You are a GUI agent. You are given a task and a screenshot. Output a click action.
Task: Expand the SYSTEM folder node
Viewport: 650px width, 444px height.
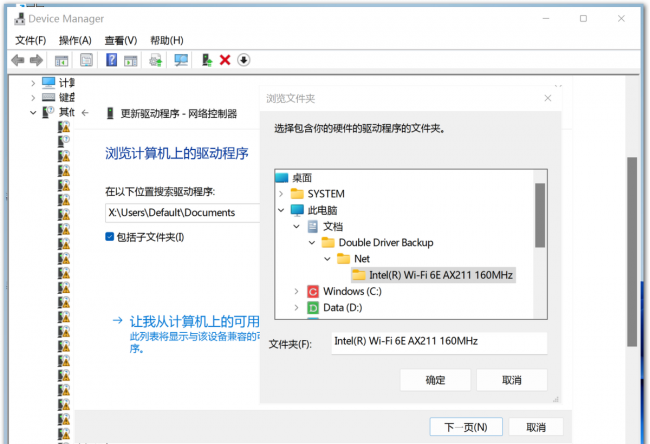tap(281, 194)
